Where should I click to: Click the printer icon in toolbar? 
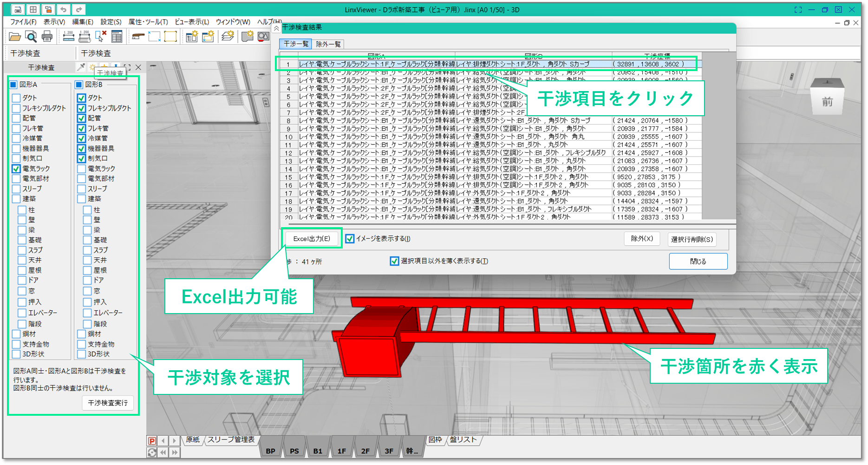[x=47, y=37]
